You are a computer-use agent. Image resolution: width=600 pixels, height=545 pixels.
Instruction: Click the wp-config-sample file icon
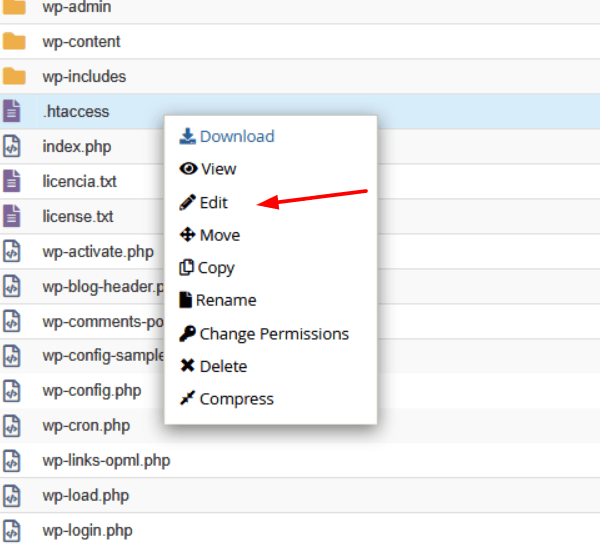11,356
